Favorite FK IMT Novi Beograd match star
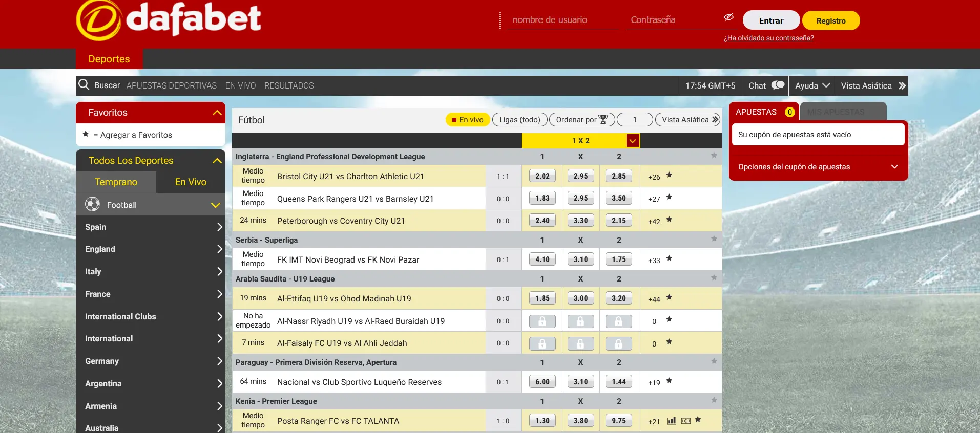The height and width of the screenshot is (433, 980). pyautogui.click(x=669, y=258)
